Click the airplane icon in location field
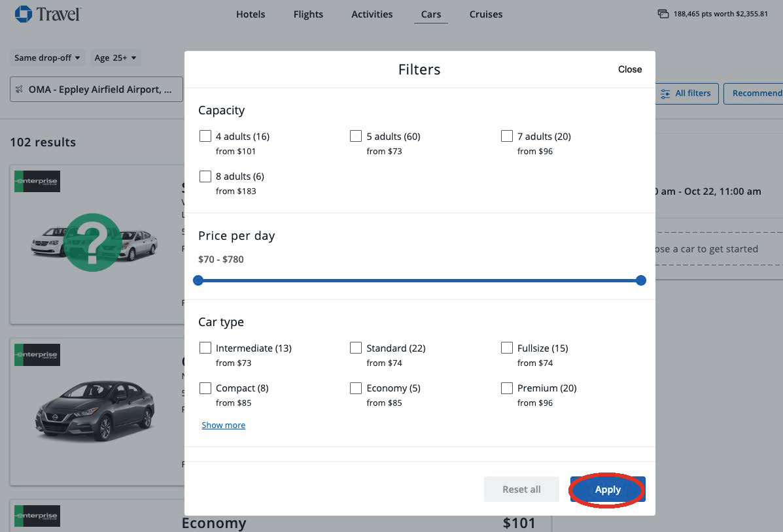Screen dimensions: 783x532 (x=19, y=90)
